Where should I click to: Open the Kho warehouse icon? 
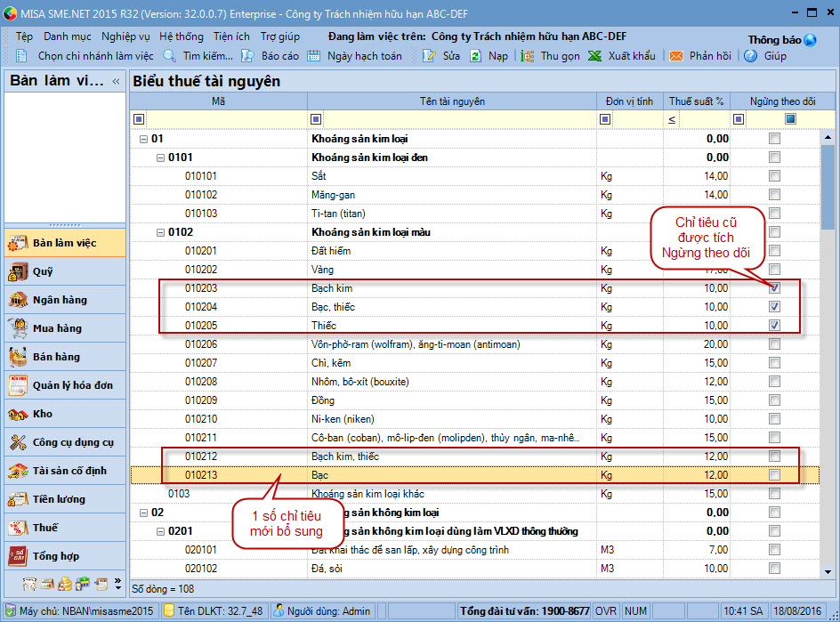click(18, 414)
